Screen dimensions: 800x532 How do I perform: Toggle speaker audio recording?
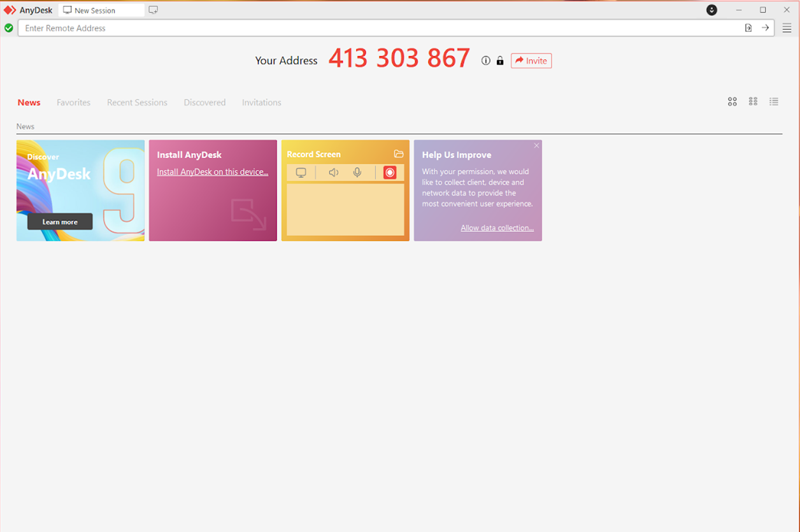pos(333,173)
